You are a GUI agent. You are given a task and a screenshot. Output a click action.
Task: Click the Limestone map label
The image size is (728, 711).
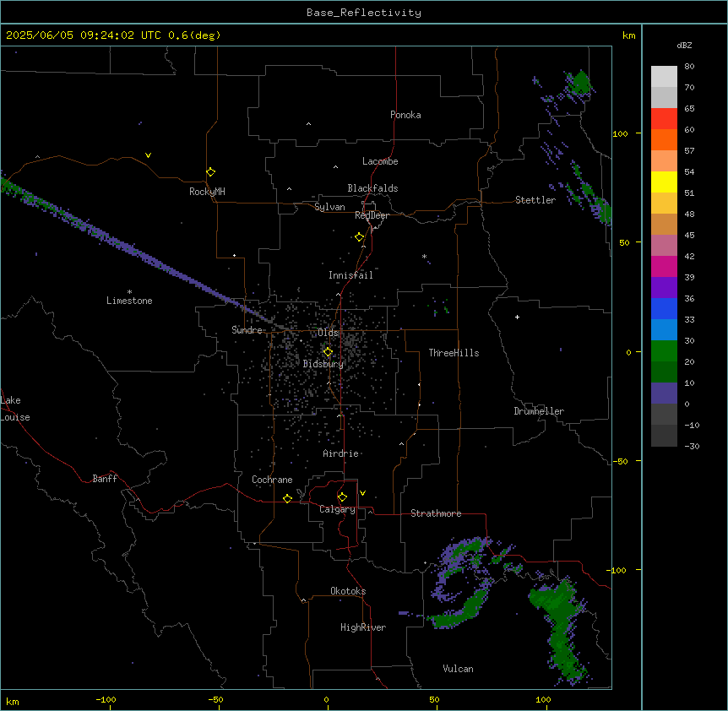click(x=129, y=301)
